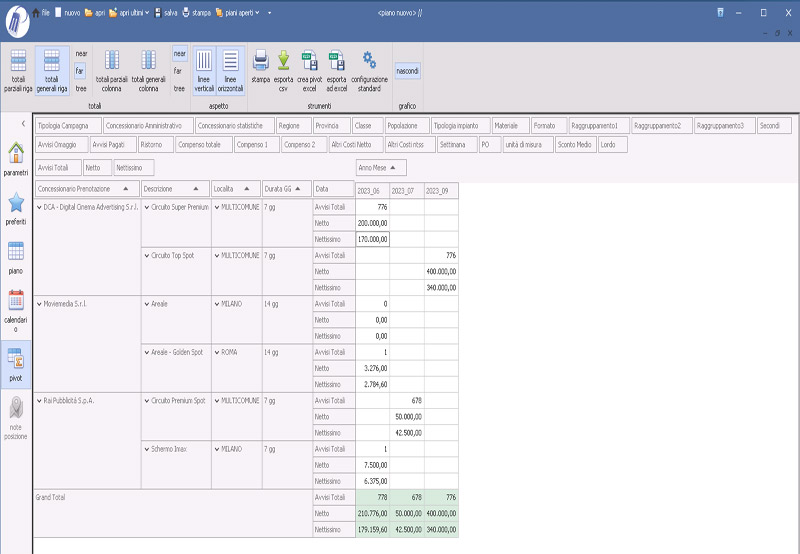Image resolution: width=800 pixels, height=554 pixels.
Task: Open the piani aperti menu
Action: (x=236, y=12)
